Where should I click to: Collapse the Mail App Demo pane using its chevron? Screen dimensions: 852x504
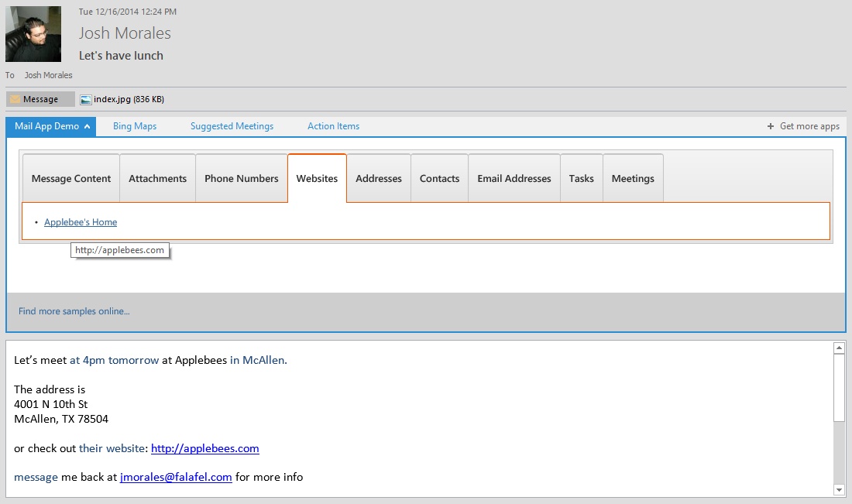pyautogui.click(x=88, y=125)
